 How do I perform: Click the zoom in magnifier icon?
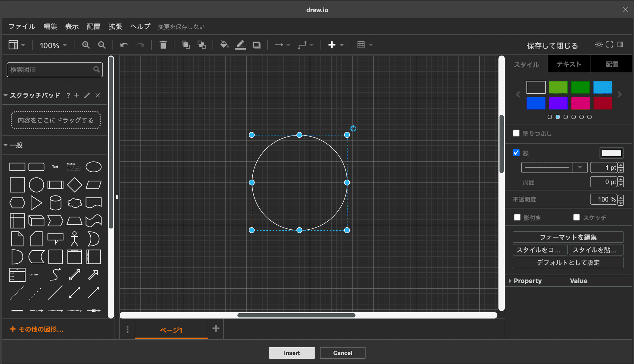tap(86, 45)
